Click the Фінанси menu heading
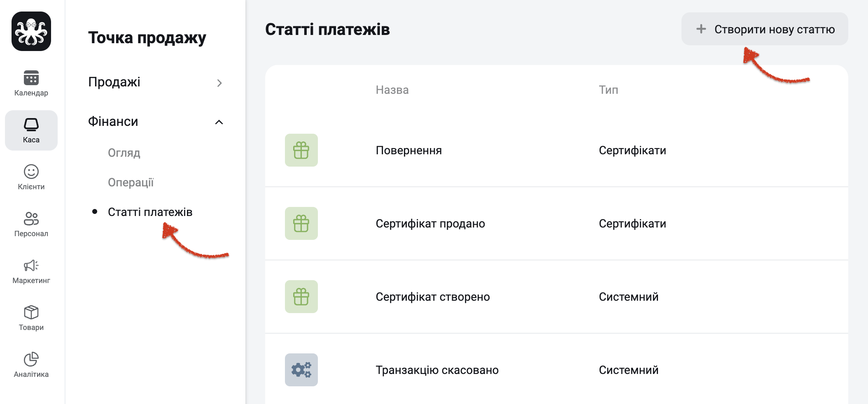Image resolution: width=868 pixels, height=404 pixels. click(113, 122)
